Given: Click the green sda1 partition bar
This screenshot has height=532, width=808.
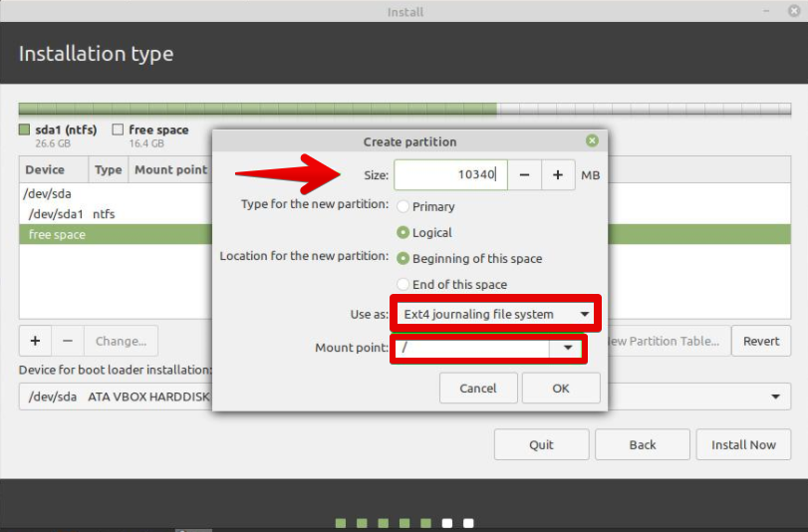Looking at the screenshot, I should (257, 110).
